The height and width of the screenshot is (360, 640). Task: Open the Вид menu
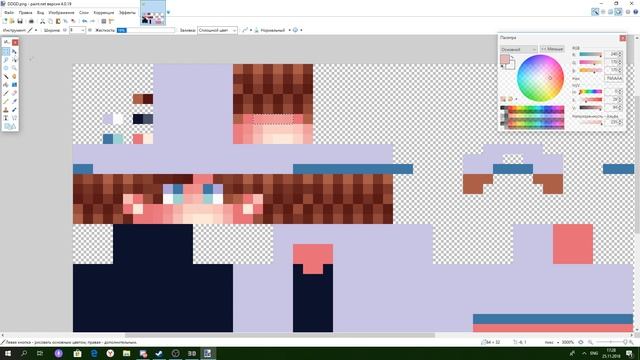point(40,13)
